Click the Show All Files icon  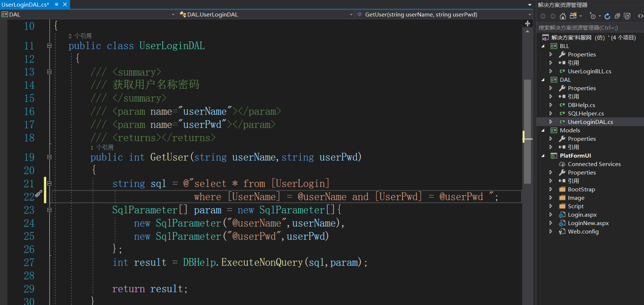[x=627, y=16]
